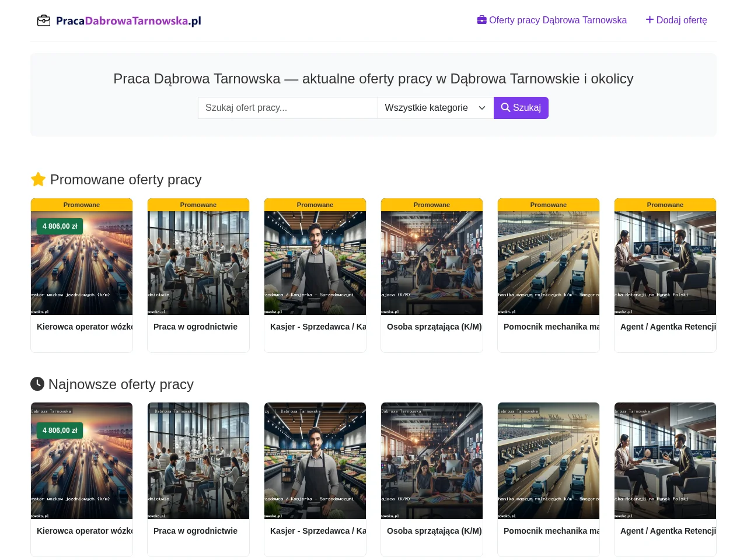Click Promowane label on Osoba sprzątająca card
Screen dimensions: 747x560
(432, 205)
